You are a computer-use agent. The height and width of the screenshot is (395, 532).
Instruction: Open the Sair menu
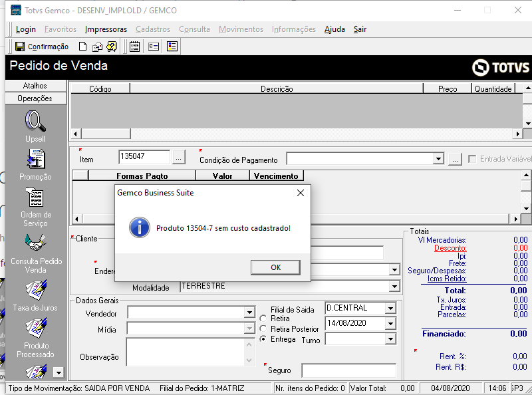point(360,29)
